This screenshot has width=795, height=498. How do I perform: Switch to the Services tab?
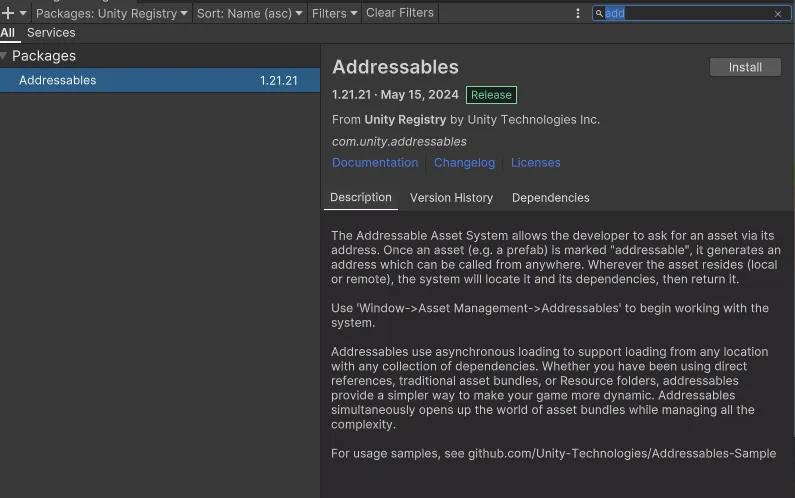(51, 33)
